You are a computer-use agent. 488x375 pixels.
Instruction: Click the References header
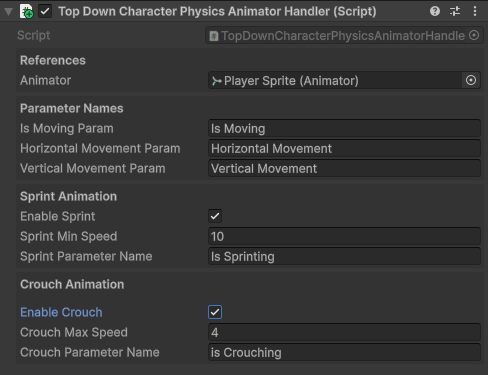point(53,60)
